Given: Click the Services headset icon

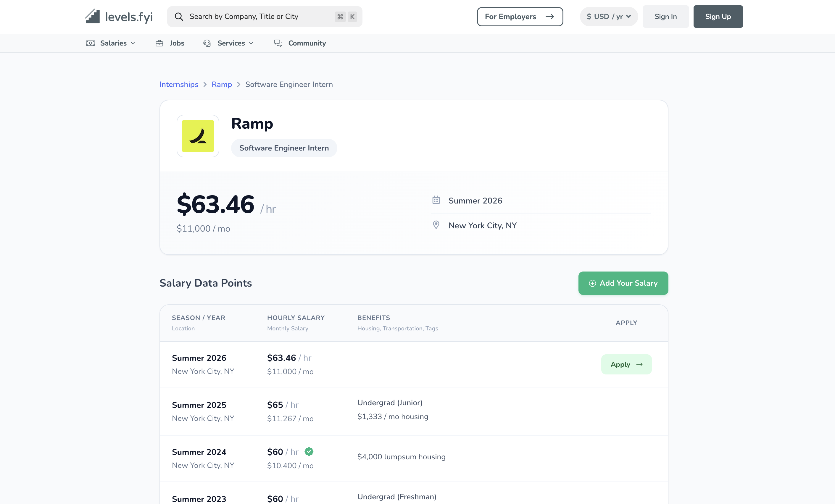Looking at the screenshot, I should click(x=207, y=43).
